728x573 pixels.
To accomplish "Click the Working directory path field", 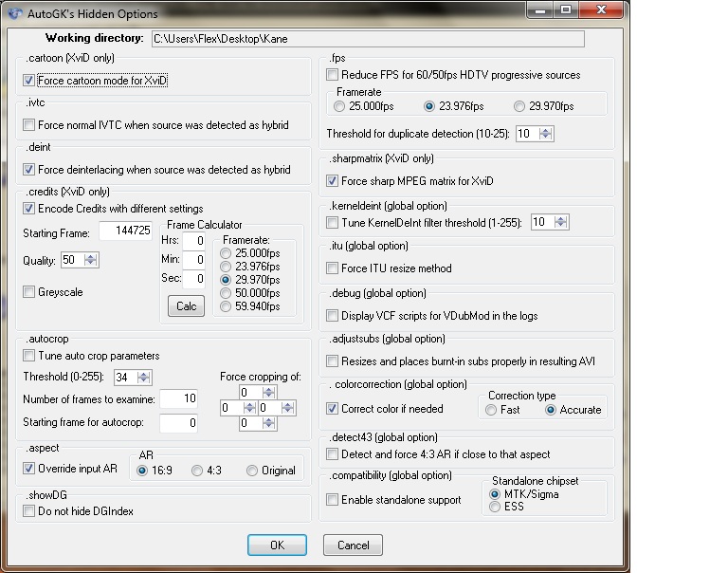I will point(368,39).
